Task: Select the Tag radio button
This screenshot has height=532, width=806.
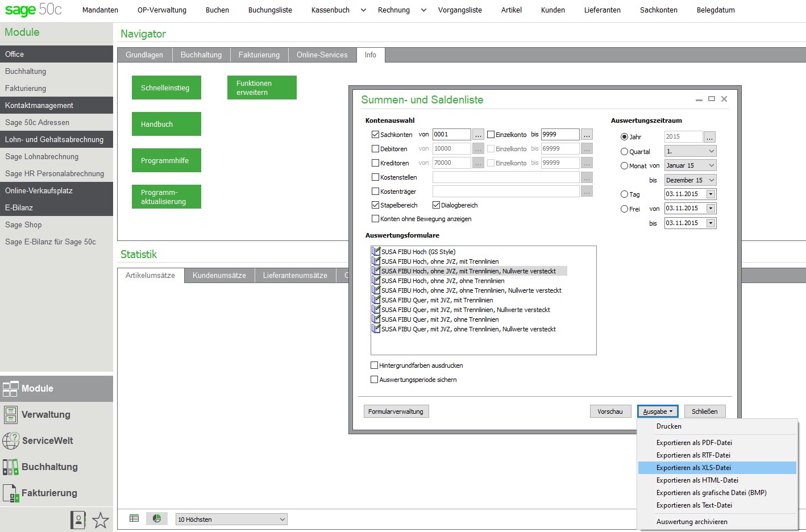Action: [x=624, y=194]
